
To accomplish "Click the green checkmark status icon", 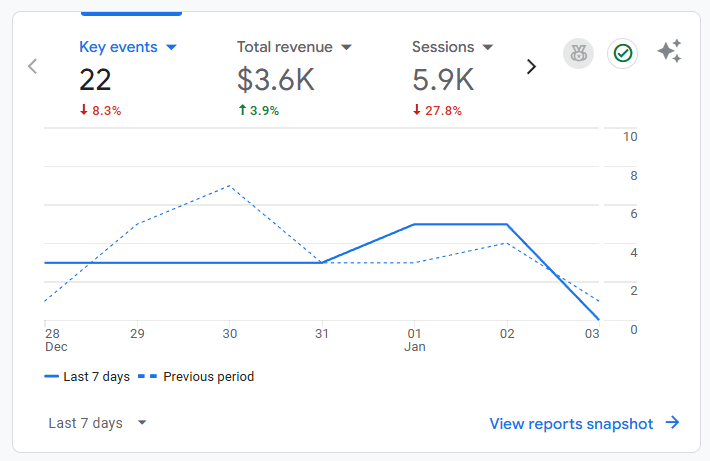I will (623, 53).
